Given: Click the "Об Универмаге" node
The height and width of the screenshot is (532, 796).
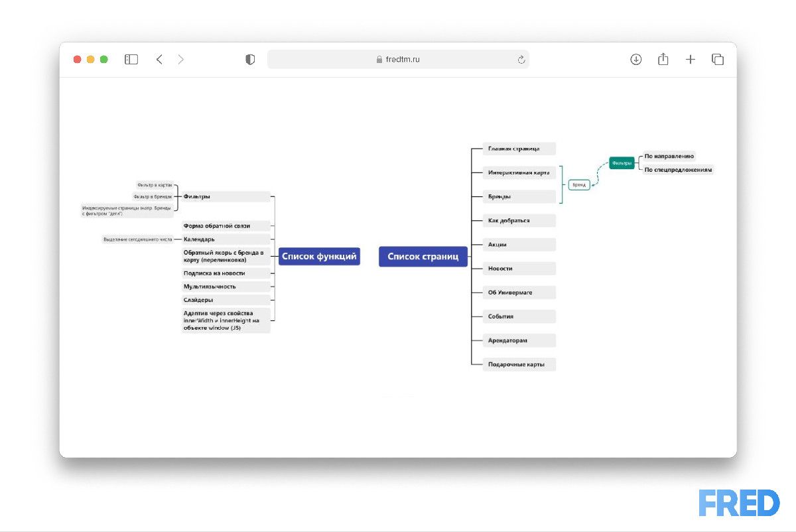Looking at the screenshot, I should [520, 292].
